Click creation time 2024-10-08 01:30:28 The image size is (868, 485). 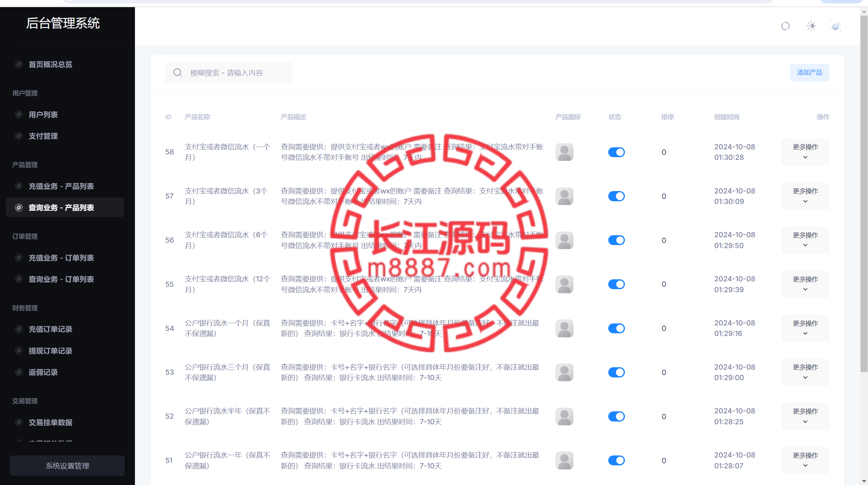click(x=734, y=152)
